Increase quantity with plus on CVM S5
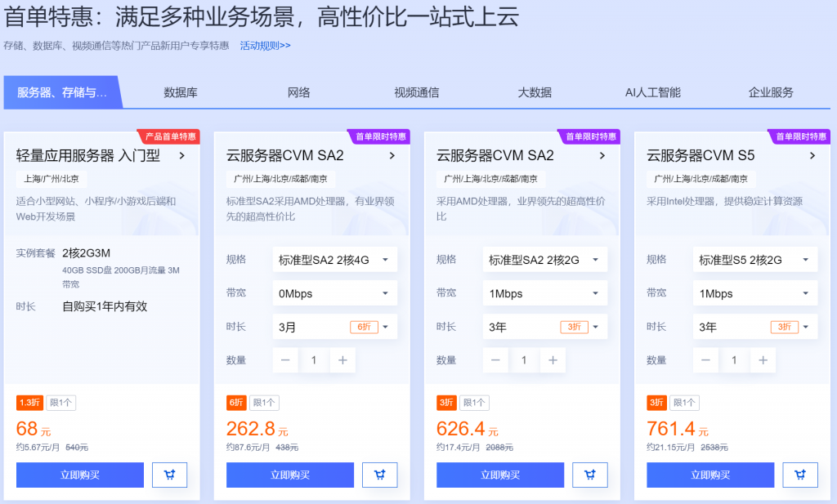 coord(763,360)
